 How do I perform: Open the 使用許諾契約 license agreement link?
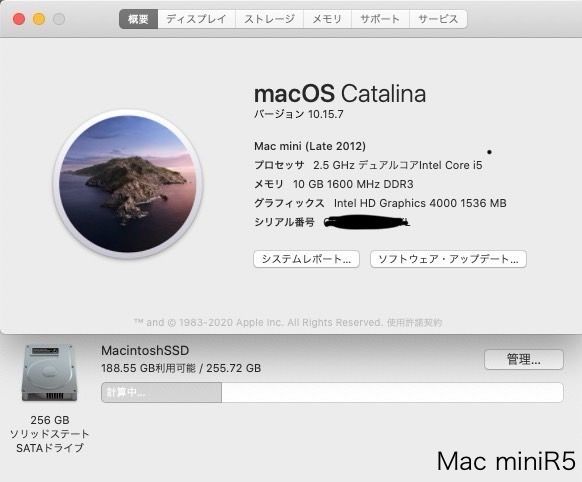point(414,322)
